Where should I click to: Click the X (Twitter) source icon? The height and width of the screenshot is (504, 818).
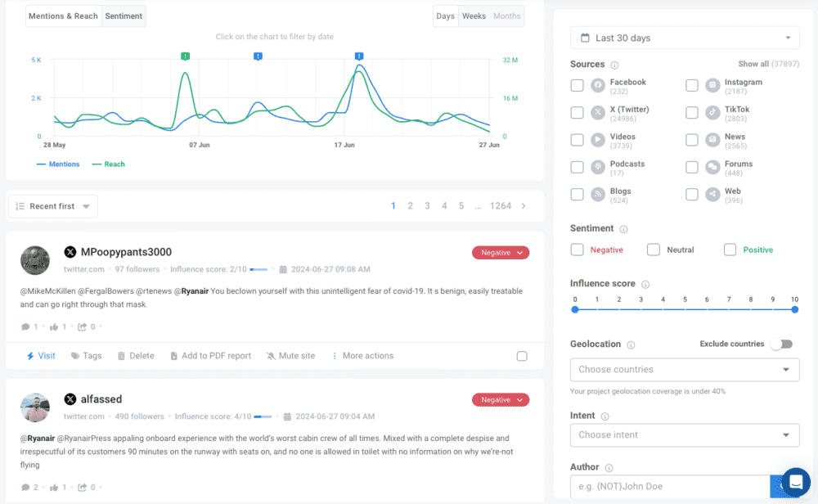[x=598, y=112]
